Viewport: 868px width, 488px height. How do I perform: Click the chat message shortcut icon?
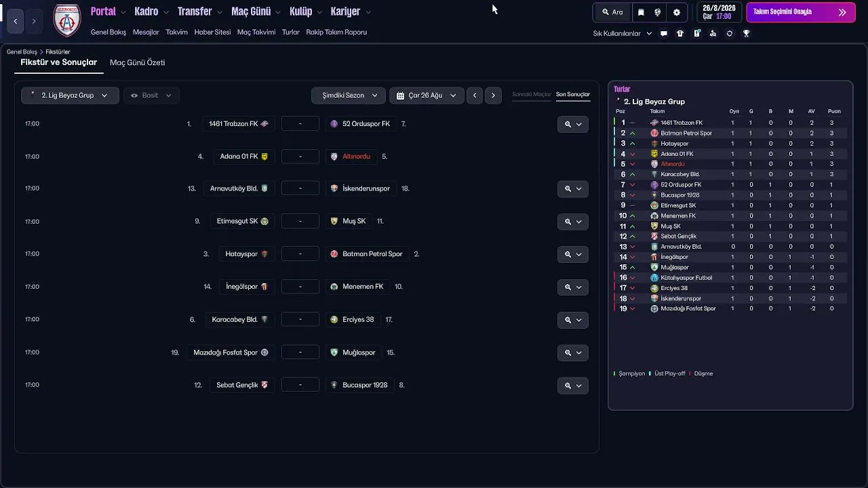coord(664,33)
